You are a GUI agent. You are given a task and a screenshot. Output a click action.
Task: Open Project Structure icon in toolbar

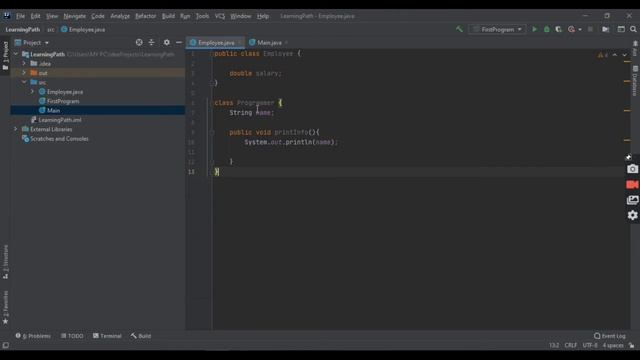606,29
